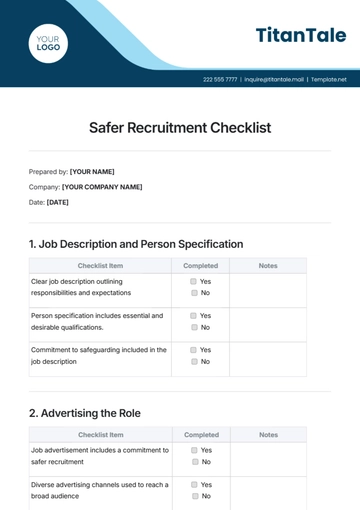The height and width of the screenshot is (510, 360).
Task: Click the 'Prepared by:' label
Action: click(48, 172)
